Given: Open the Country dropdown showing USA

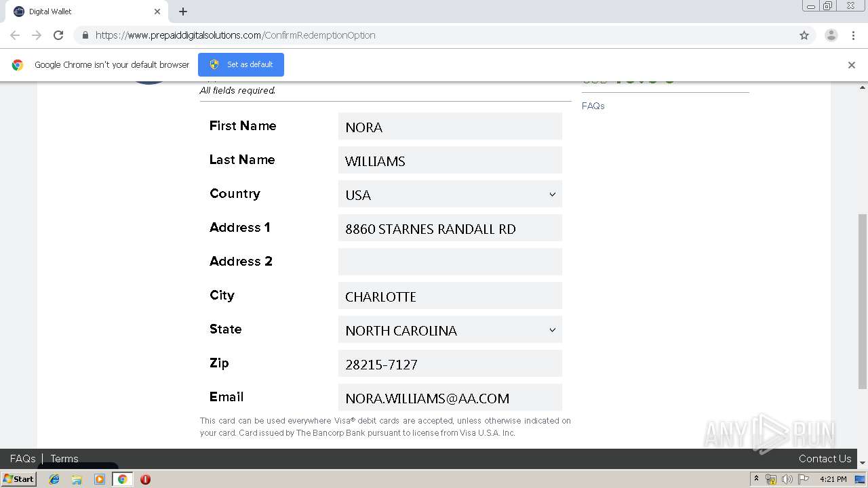Looking at the screenshot, I should point(450,195).
